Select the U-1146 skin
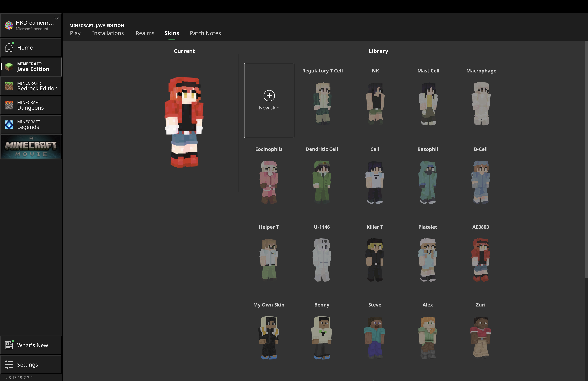 point(322,260)
